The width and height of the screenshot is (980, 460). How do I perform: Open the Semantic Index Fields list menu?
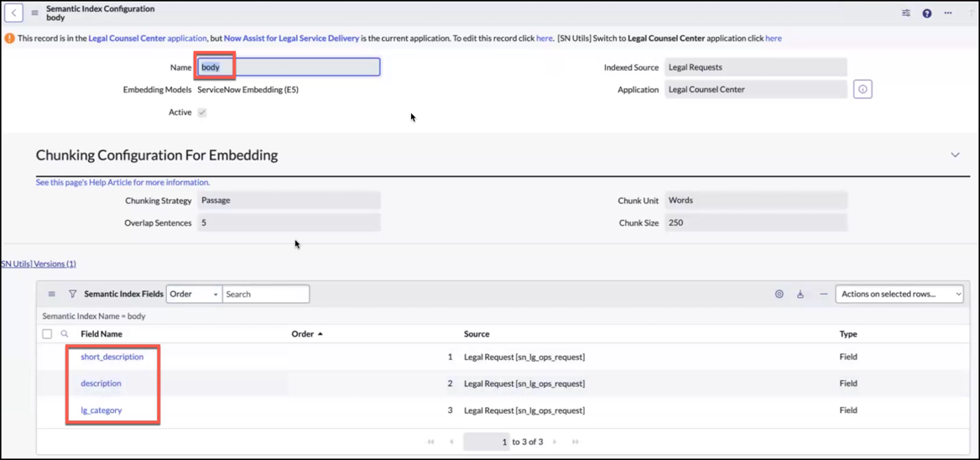[52, 294]
